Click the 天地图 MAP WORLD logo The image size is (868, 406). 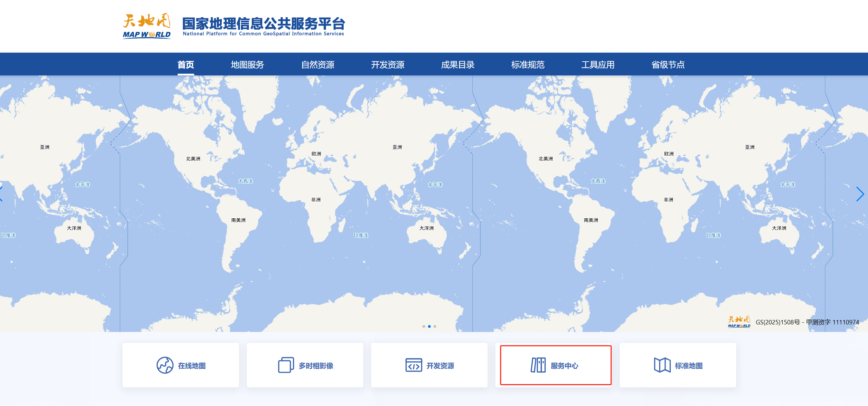click(147, 26)
